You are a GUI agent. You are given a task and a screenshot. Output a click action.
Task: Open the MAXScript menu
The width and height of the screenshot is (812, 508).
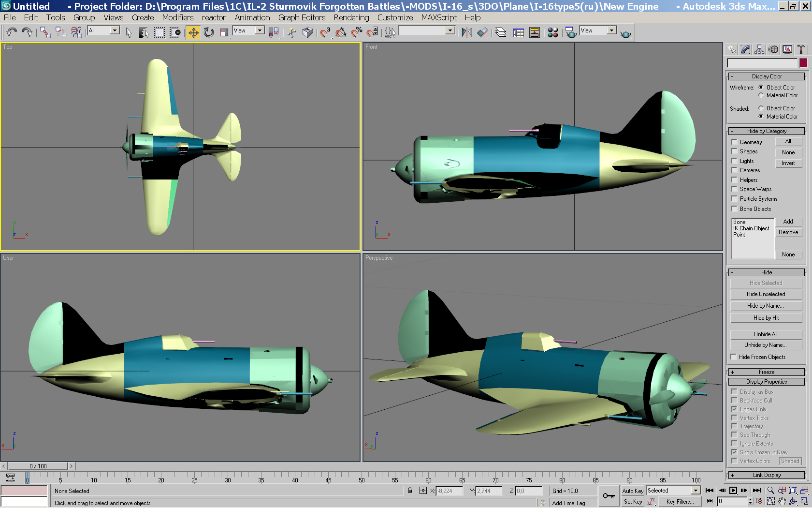pos(439,17)
